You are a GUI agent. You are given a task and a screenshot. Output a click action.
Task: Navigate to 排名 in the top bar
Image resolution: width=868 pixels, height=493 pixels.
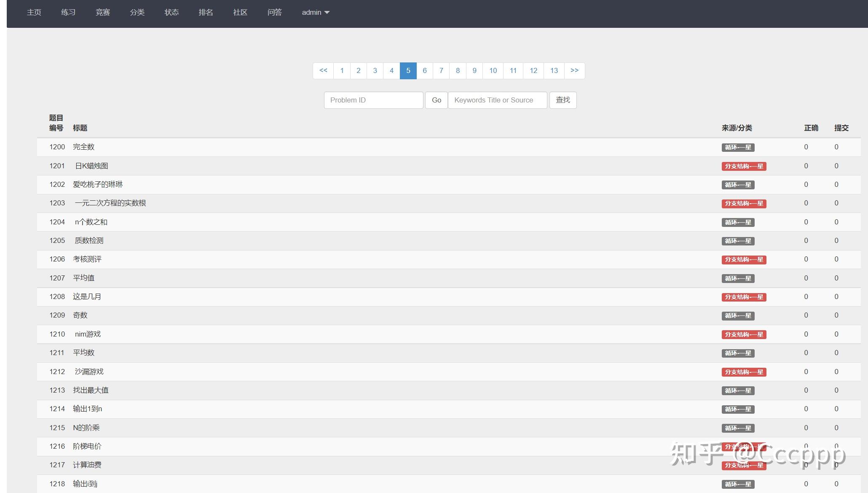(206, 13)
